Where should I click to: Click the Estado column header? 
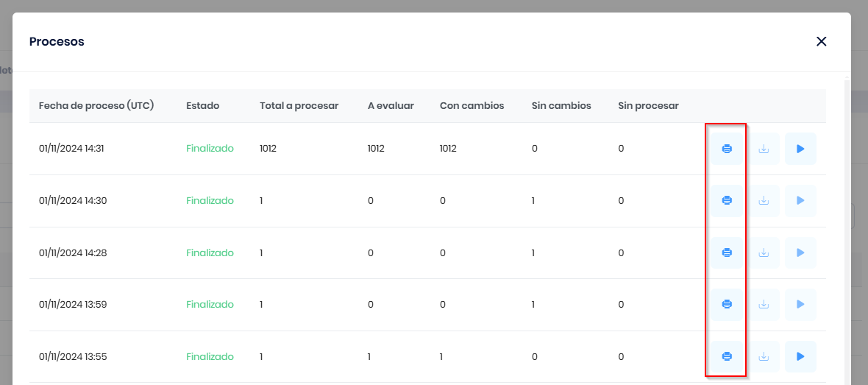tap(202, 105)
